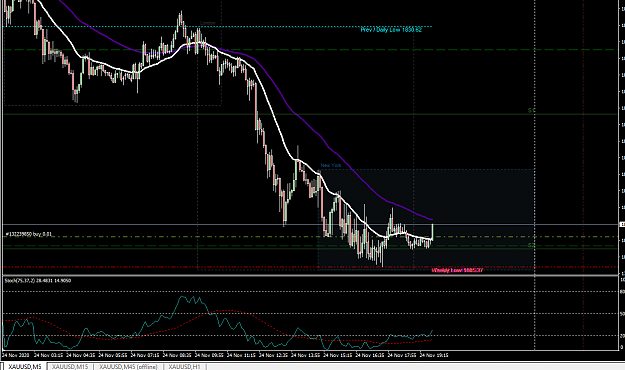Click the '24 Nov 19:15' time axis label
This screenshot has width=625, height=370.
(x=434, y=355)
